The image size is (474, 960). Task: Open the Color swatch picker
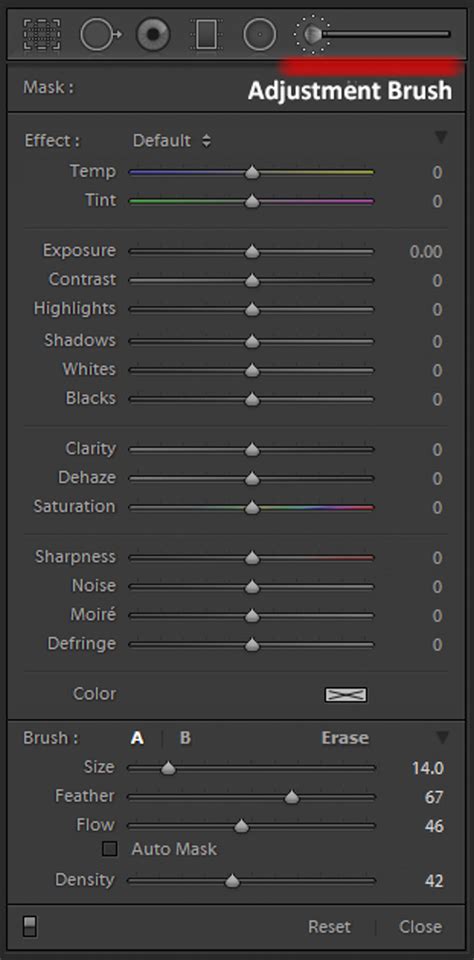[346, 694]
